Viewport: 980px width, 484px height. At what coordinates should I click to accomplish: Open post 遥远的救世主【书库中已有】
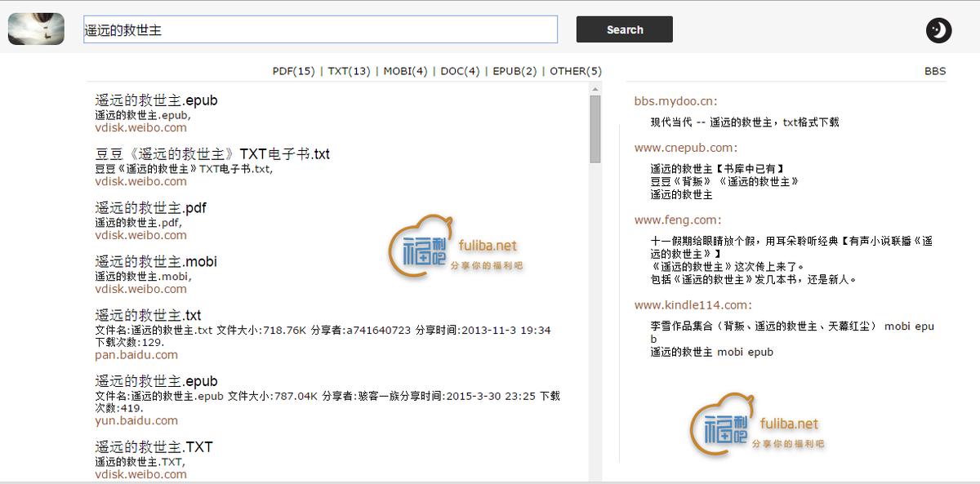tap(719, 169)
